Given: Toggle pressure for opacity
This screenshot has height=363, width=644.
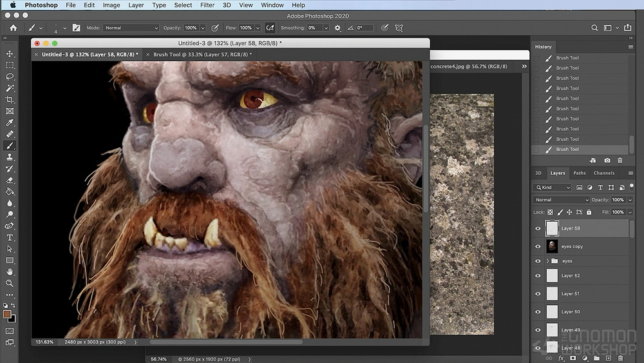Looking at the screenshot, I should click(215, 28).
